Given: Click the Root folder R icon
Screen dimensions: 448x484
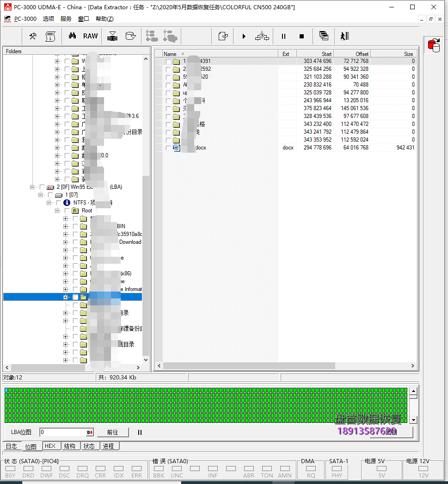Looking at the screenshot, I should click(75, 211).
